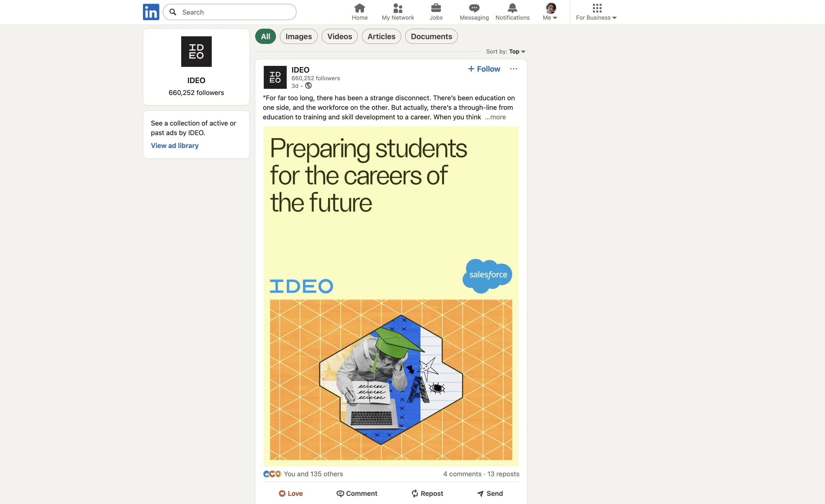Click the reaction icons cluster
This screenshot has height=504, width=825.
coord(272,474)
